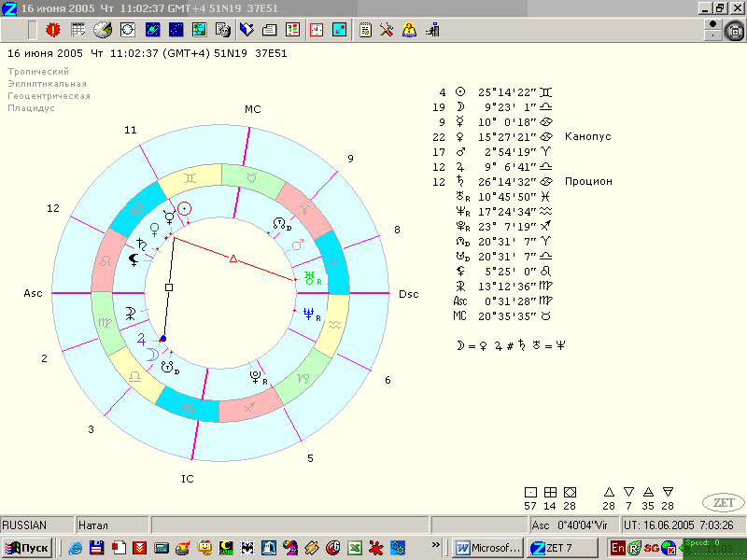Click the chart date header text
The width and height of the screenshot is (747, 560).
(148, 53)
